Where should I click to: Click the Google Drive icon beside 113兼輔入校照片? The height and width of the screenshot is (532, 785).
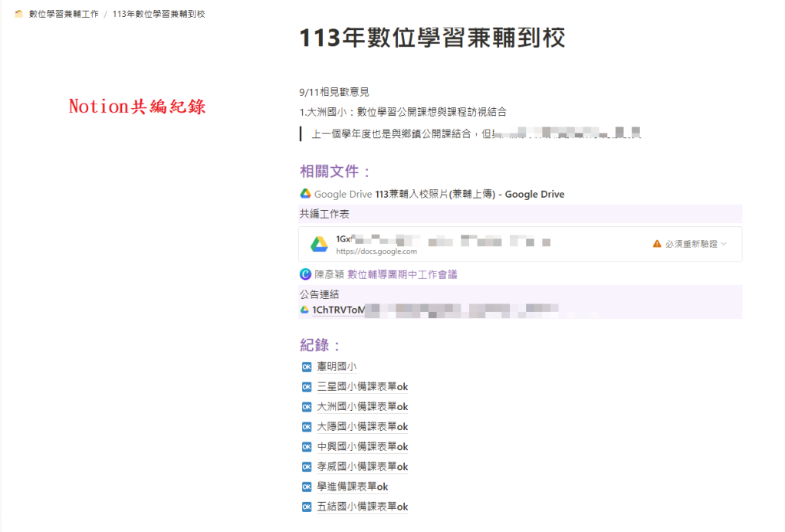pyautogui.click(x=305, y=194)
